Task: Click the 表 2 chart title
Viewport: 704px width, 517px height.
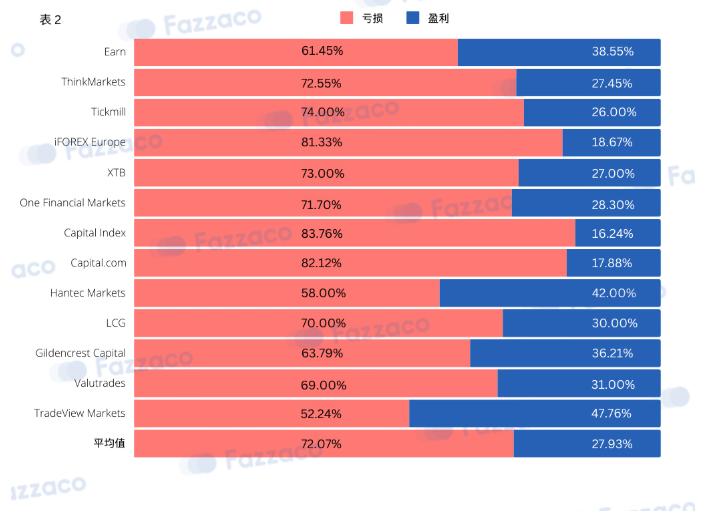Action: click(50, 20)
